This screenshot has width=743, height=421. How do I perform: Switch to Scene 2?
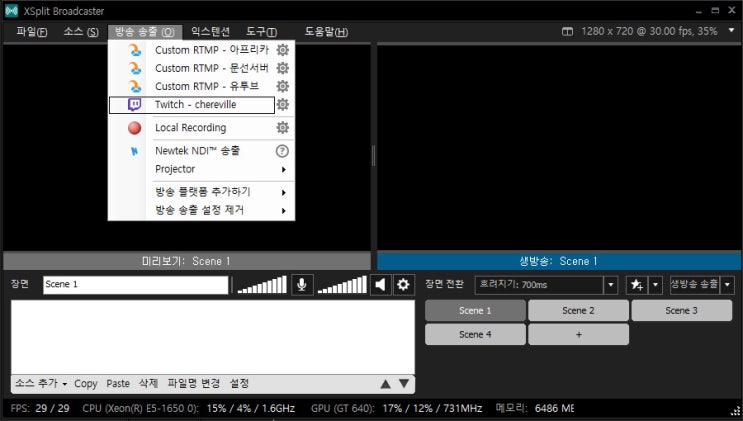pyautogui.click(x=579, y=311)
